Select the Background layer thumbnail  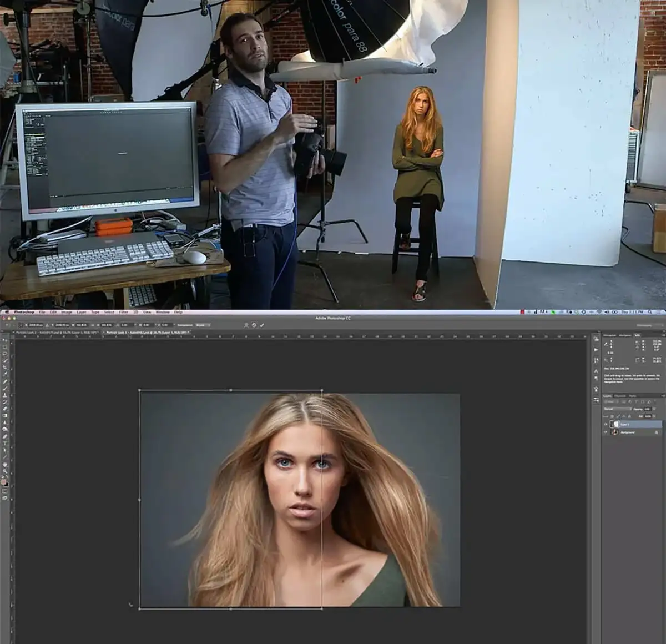pos(614,432)
